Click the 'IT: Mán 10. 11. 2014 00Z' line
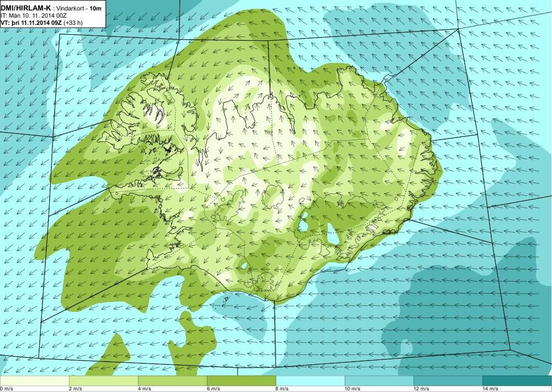Viewport: 552px width, 392px height. click(x=34, y=15)
